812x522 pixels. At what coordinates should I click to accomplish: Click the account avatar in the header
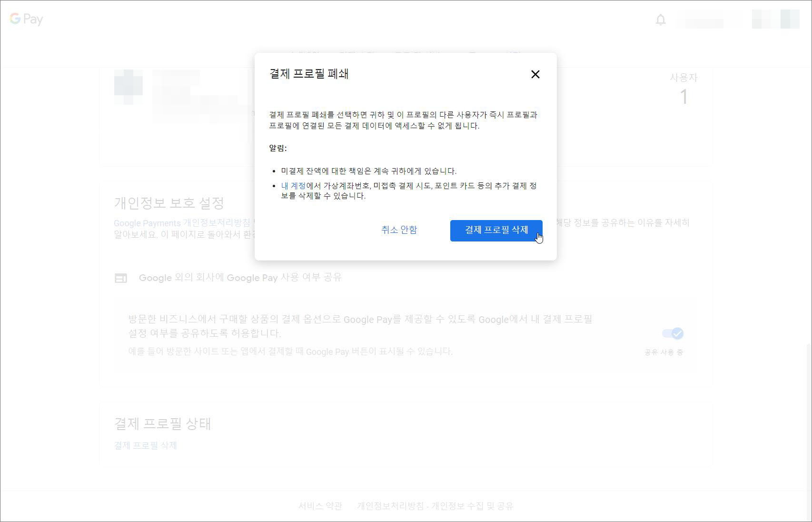coord(775,20)
